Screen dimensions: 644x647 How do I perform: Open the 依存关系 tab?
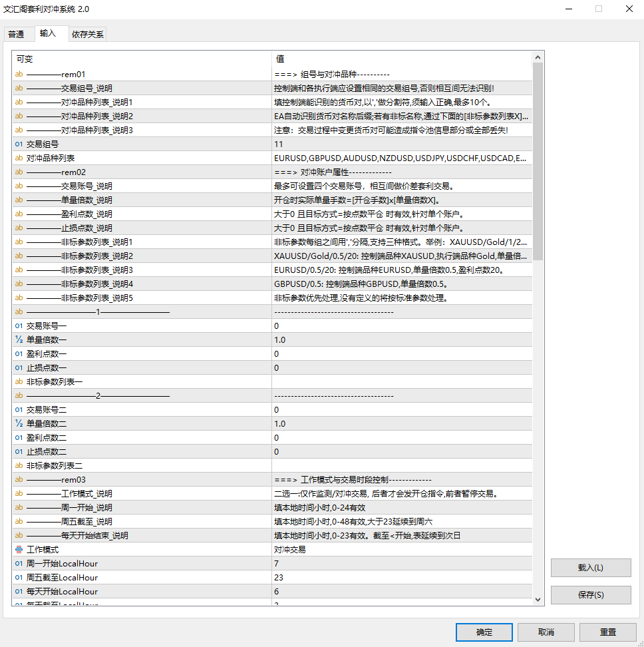point(87,35)
